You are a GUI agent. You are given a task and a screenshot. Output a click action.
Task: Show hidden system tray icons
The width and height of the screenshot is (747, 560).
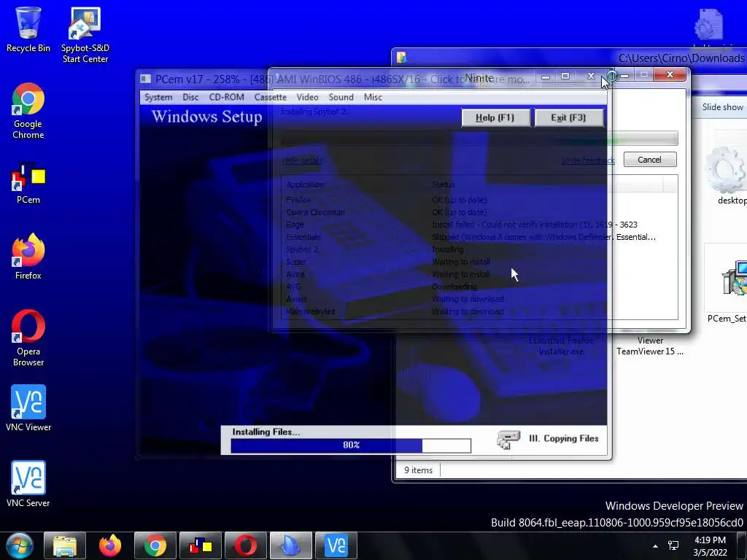point(656,546)
